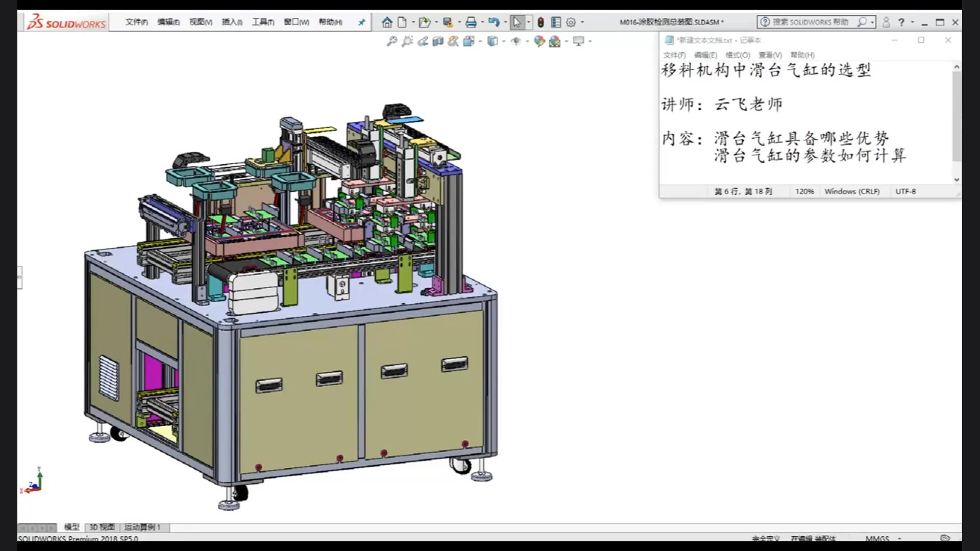Click Hide/Show Items eye icon
Image resolution: width=980 pixels, height=551 pixels.
point(516,41)
